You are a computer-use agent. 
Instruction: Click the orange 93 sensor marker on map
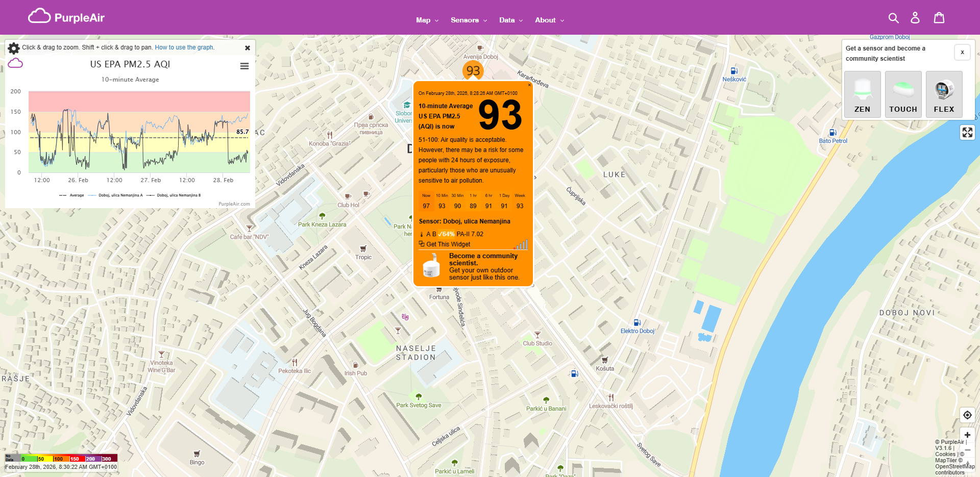click(x=473, y=70)
